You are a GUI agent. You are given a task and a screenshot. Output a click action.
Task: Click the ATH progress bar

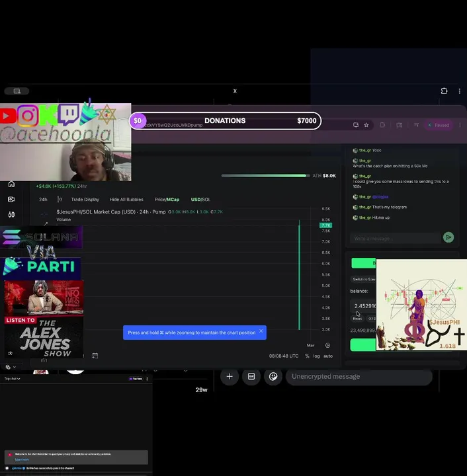click(265, 175)
